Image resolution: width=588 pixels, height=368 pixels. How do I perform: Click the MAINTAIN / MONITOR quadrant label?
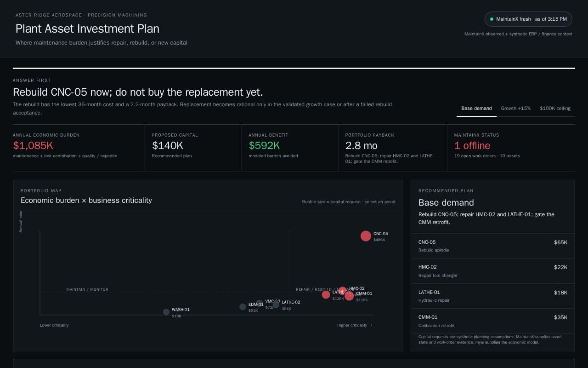point(87,289)
